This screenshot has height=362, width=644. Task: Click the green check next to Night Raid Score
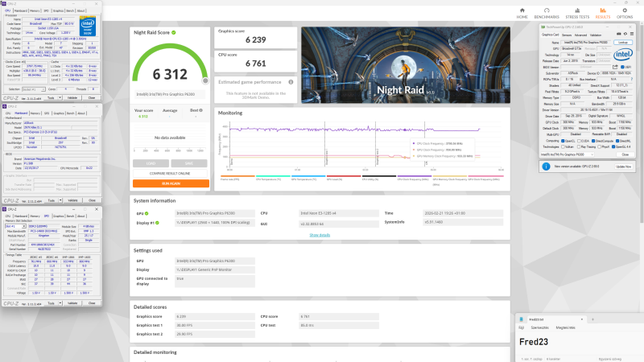tap(174, 32)
